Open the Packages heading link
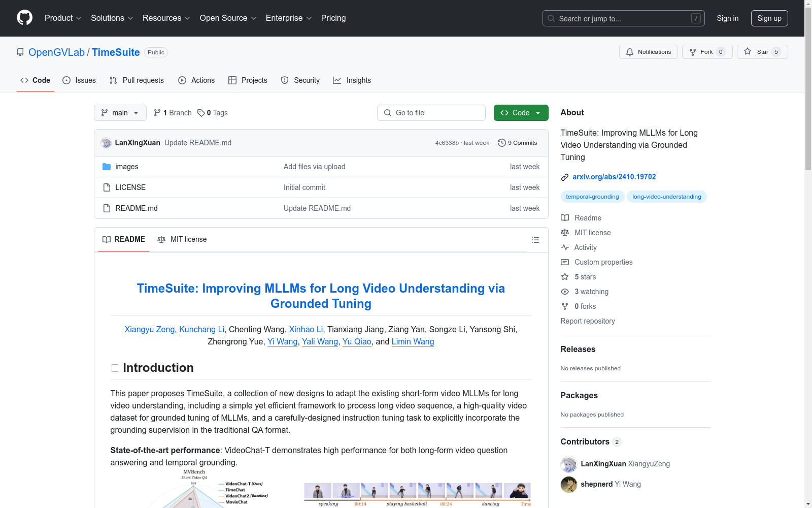Viewport: 812px width, 508px height. (x=579, y=395)
